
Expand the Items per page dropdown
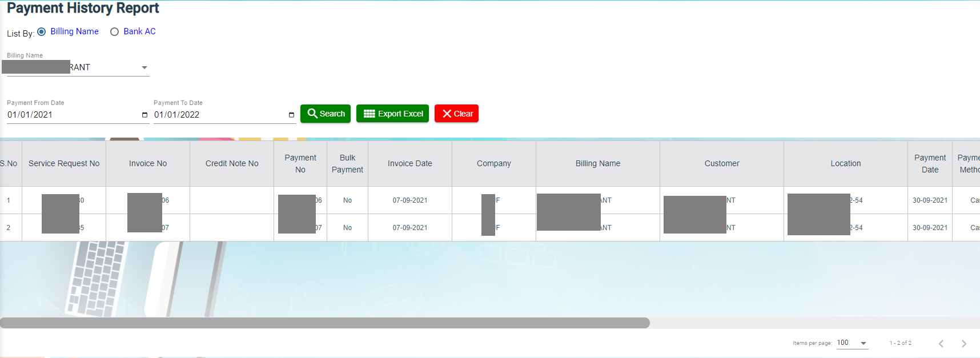tap(863, 343)
